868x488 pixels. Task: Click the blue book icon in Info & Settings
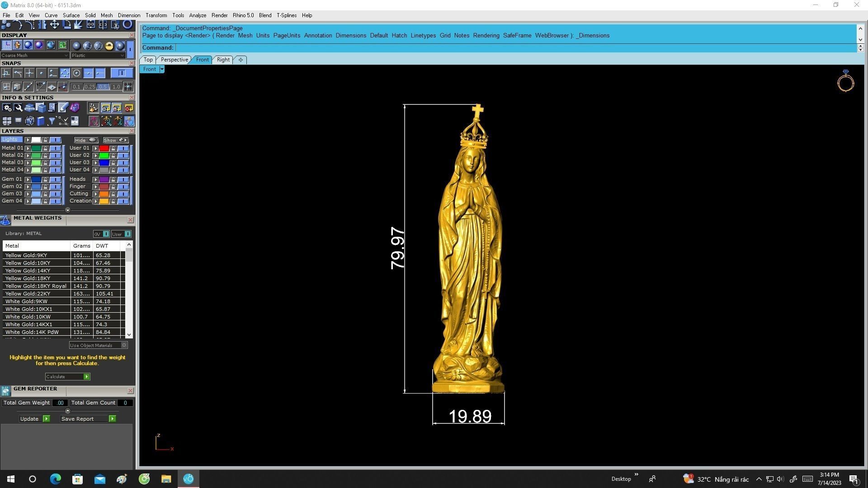tap(41, 121)
